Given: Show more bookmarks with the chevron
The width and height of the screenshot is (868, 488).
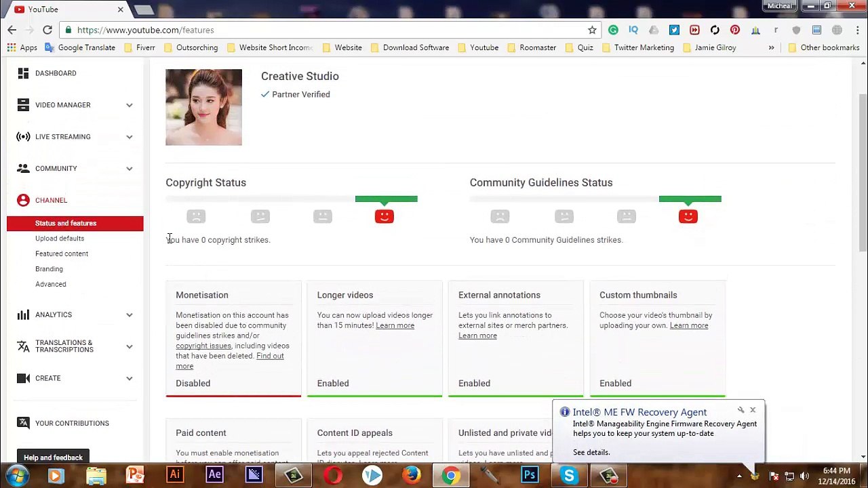Looking at the screenshot, I should click(771, 47).
